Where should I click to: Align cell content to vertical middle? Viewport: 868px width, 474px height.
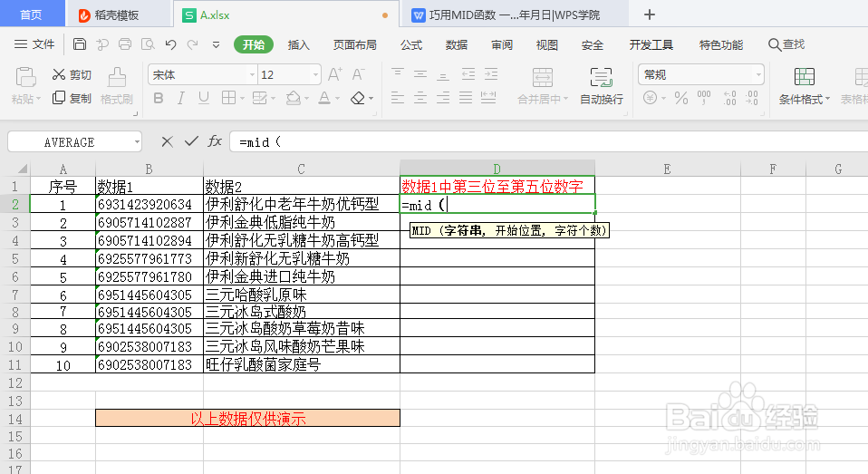tap(420, 73)
